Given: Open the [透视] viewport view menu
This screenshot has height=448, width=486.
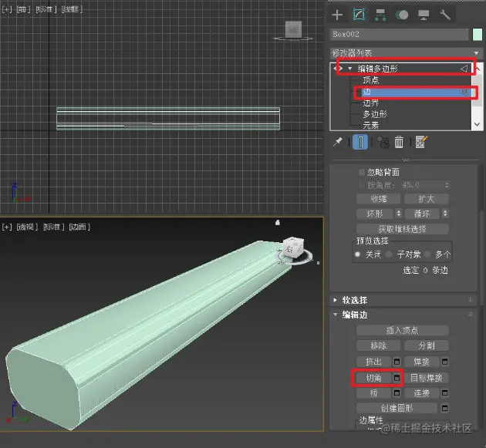Looking at the screenshot, I should pos(27,227).
